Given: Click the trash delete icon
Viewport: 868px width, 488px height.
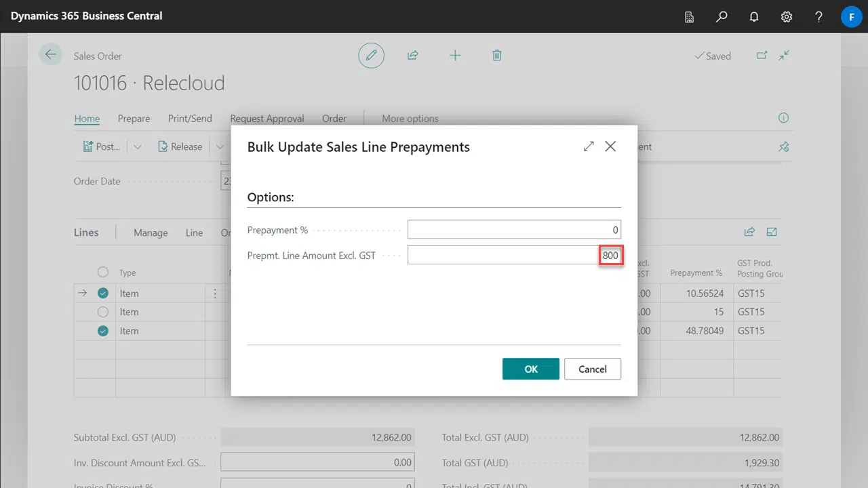Looking at the screenshot, I should (x=497, y=56).
